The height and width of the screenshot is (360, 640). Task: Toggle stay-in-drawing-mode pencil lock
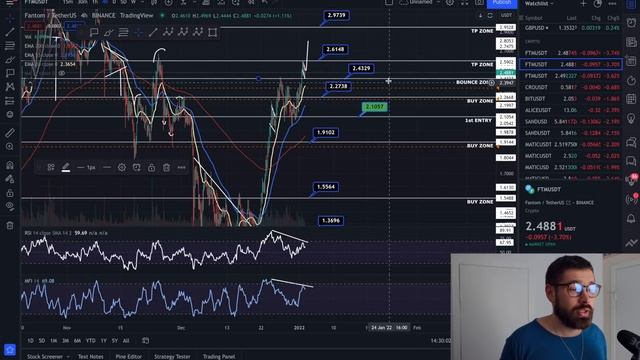click(10, 179)
